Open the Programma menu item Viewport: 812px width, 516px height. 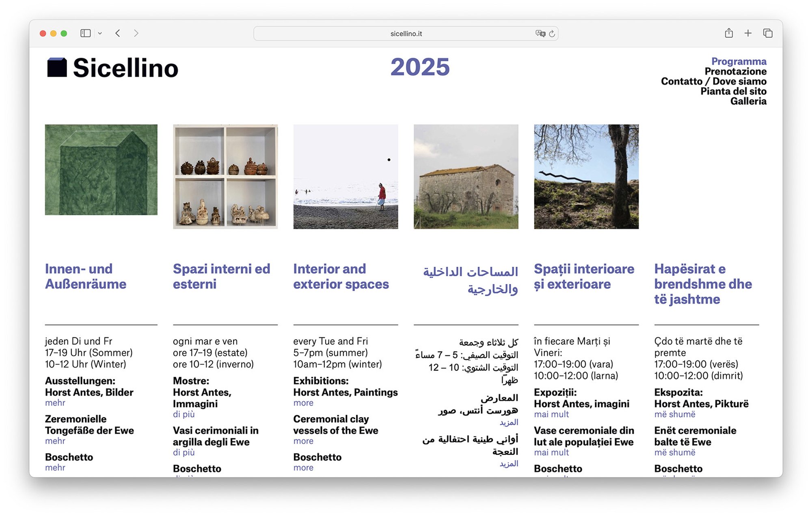739,61
